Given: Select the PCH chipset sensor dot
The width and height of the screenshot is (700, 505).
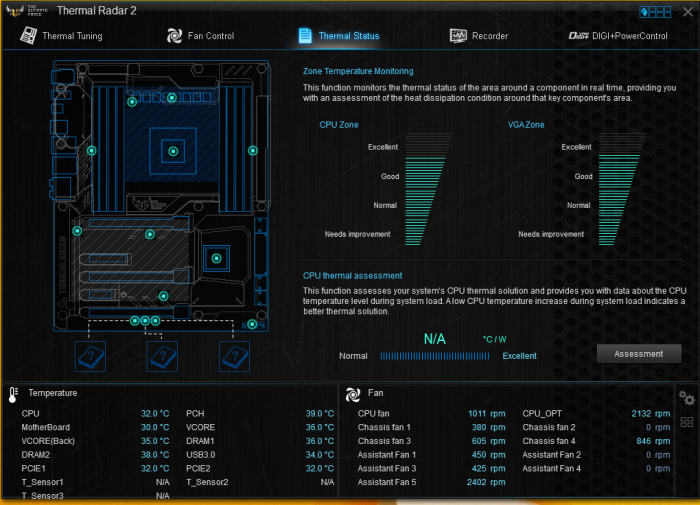Looking at the screenshot, I should [x=217, y=258].
